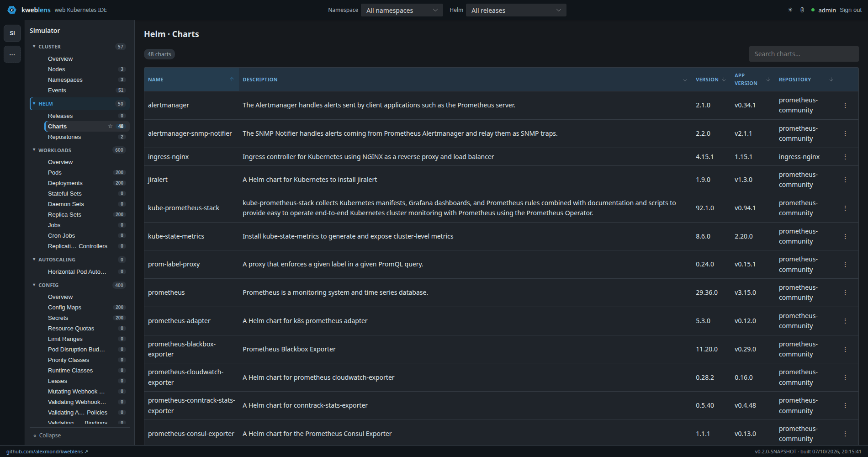Viewport: 868px width, 457px height.
Task: Collapse the sidebar panel
Action: pos(47,436)
